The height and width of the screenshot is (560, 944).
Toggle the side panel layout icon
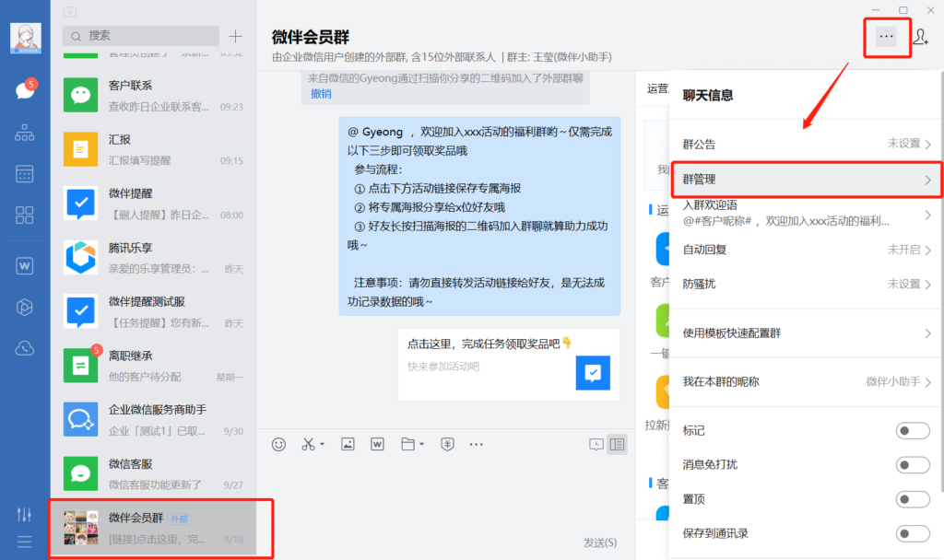(617, 445)
